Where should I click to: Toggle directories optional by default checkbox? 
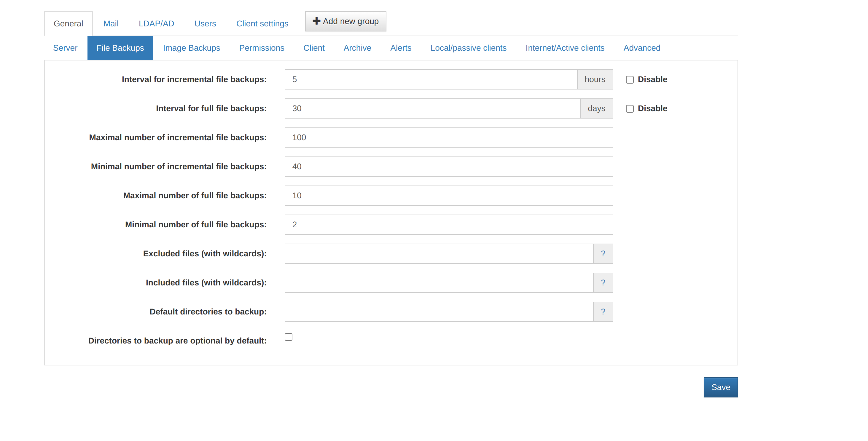coord(289,337)
